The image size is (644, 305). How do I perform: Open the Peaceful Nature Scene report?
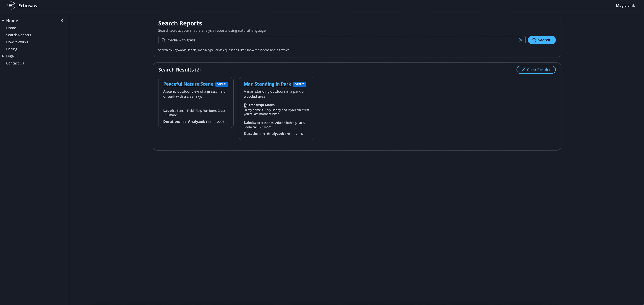tap(188, 84)
